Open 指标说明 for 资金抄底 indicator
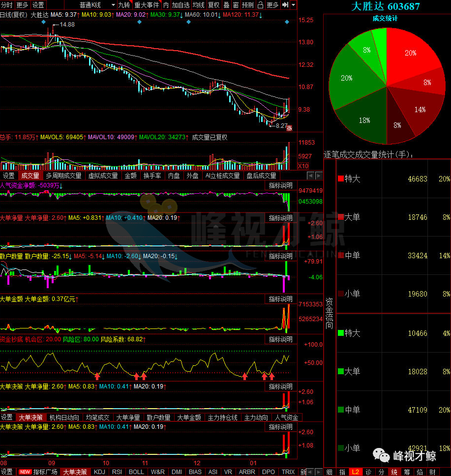The width and height of the screenshot is (451, 476). tap(281, 339)
